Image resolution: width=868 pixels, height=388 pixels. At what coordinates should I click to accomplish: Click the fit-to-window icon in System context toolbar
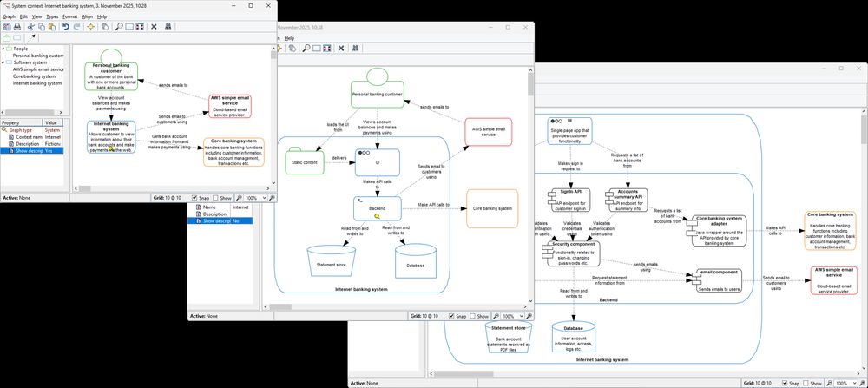(140, 27)
